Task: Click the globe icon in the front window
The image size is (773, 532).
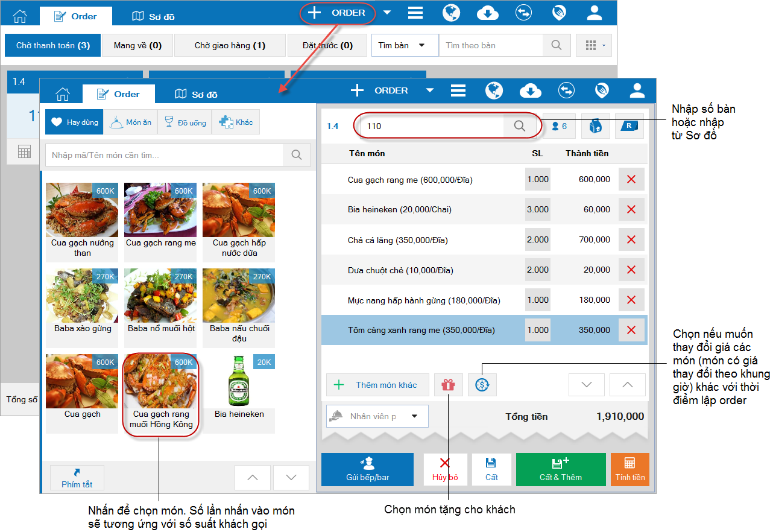Action: (494, 90)
